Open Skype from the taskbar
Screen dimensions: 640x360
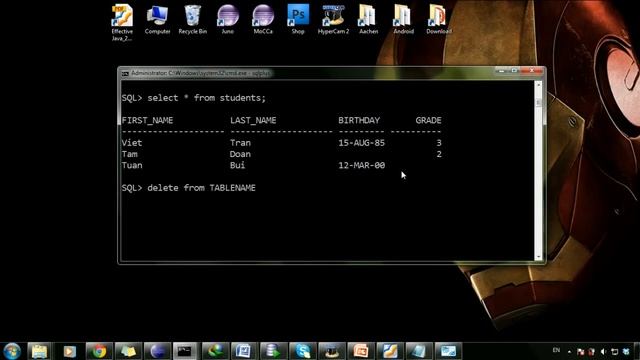pos(302,351)
